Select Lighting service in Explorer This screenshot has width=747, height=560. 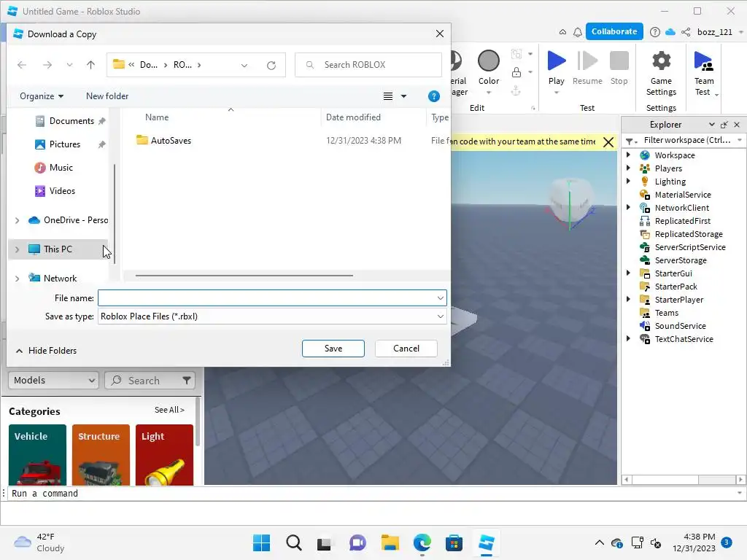point(670,182)
